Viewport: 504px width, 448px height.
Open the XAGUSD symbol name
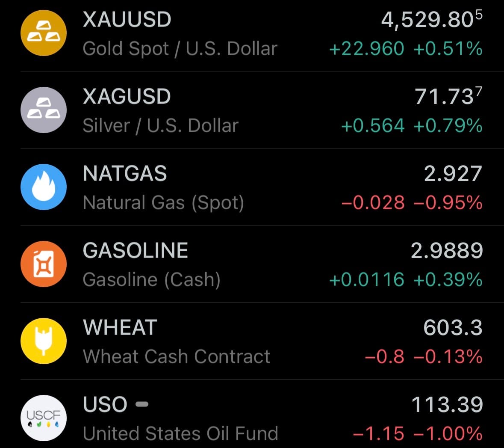coord(127,97)
